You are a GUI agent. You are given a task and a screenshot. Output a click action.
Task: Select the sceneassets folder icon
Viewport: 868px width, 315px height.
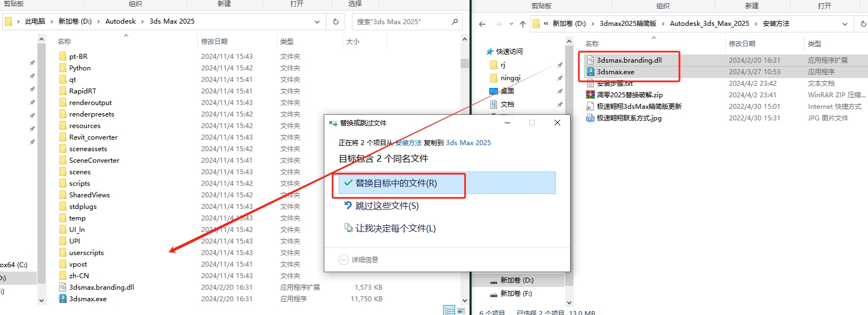(x=63, y=148)
